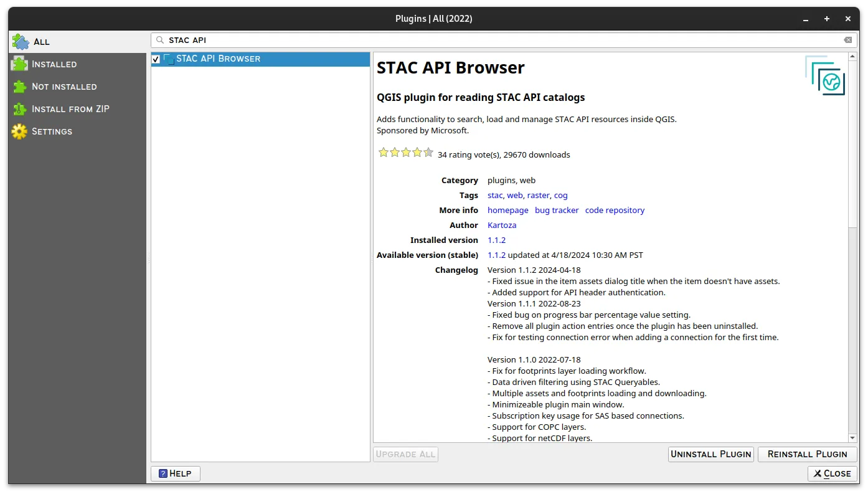
Task: Click the Not installed puzzle-piece icon
Action: [19, 87]
